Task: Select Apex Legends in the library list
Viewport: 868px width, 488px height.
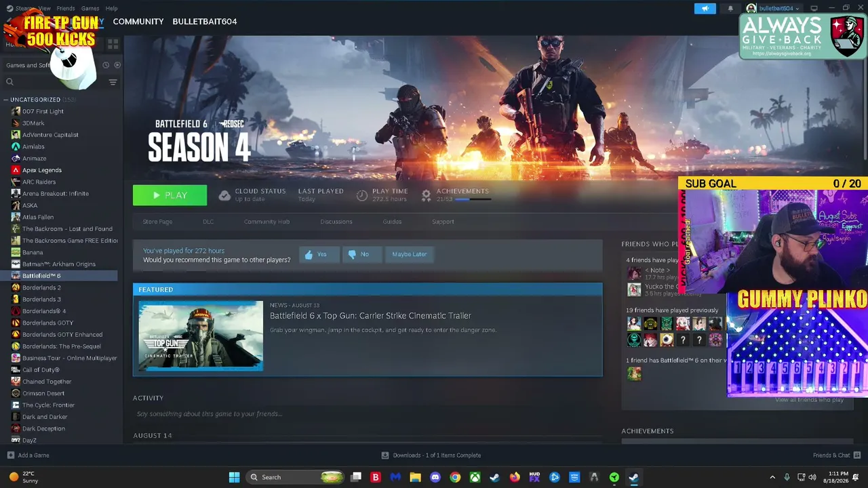Action: [x=42, y=170]
